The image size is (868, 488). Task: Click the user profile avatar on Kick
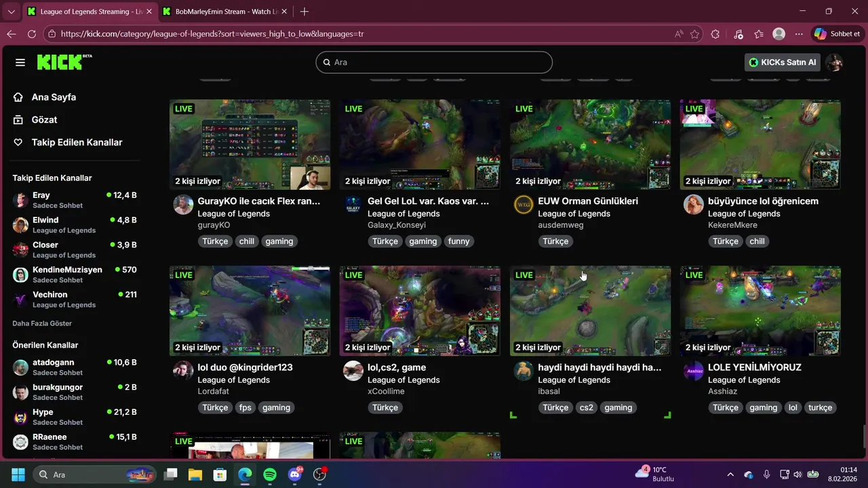[x=835, y=62]
